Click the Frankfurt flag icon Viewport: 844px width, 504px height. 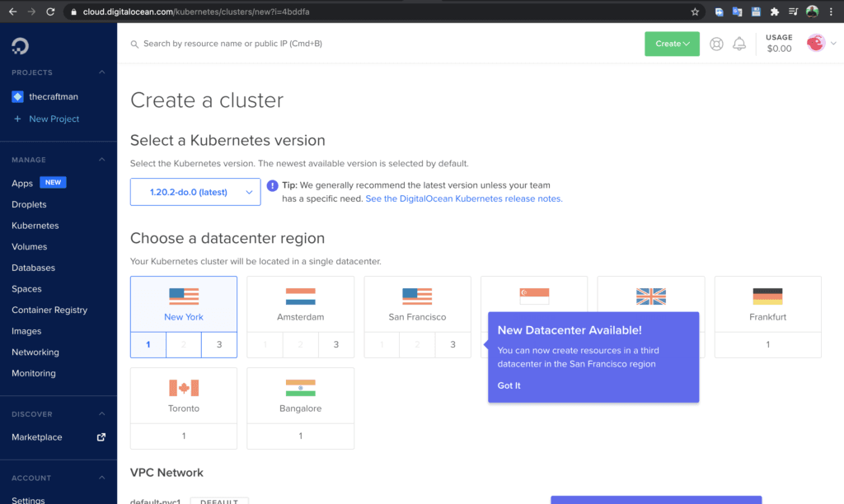767,296
